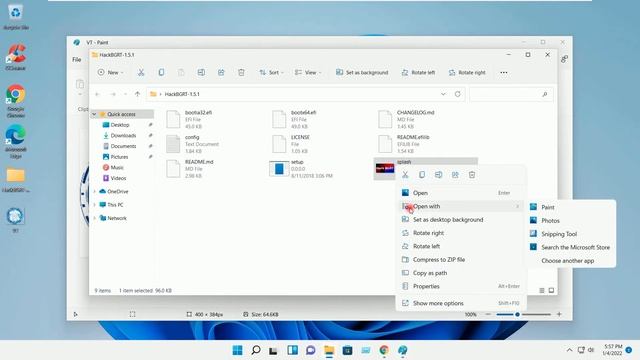
Task: Select Compress to ZIP file
Action: 461,260
